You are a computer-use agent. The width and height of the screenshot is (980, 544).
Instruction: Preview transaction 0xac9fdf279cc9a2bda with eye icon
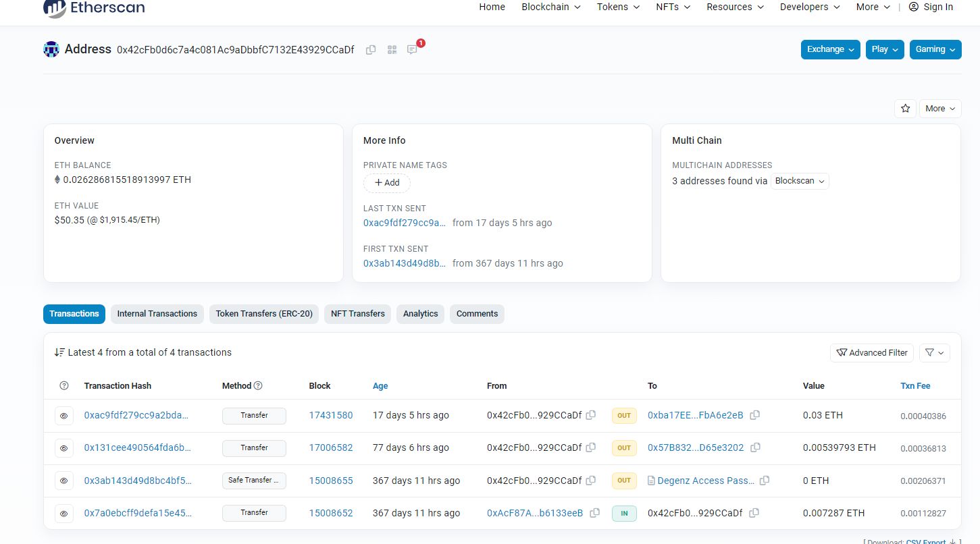[64, 416]
